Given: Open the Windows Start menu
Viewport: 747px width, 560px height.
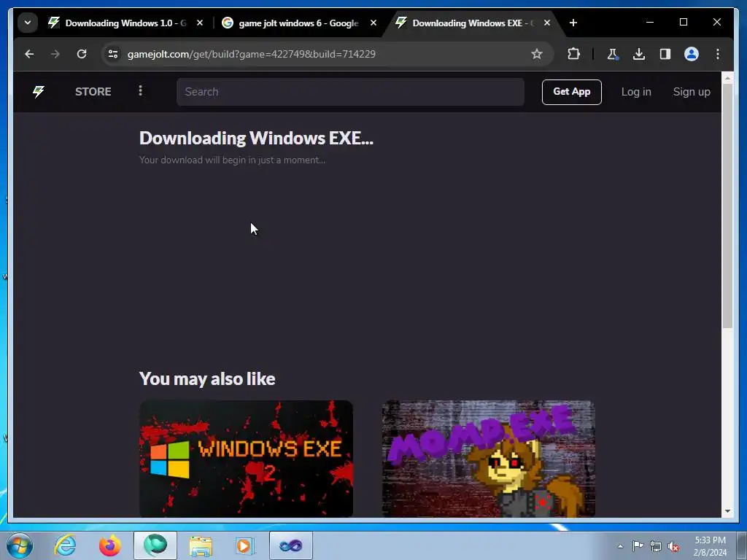Looking at the screenshot, I should point(20,545).
